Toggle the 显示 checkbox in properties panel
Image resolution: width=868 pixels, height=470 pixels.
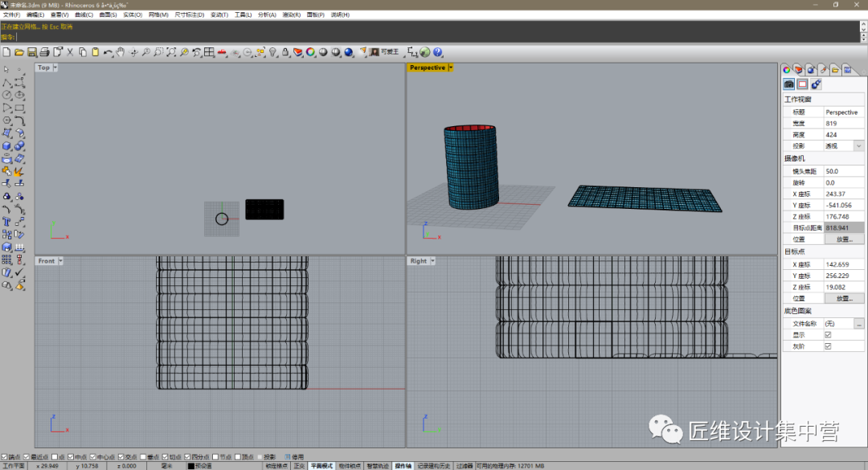tap(828, 335)
